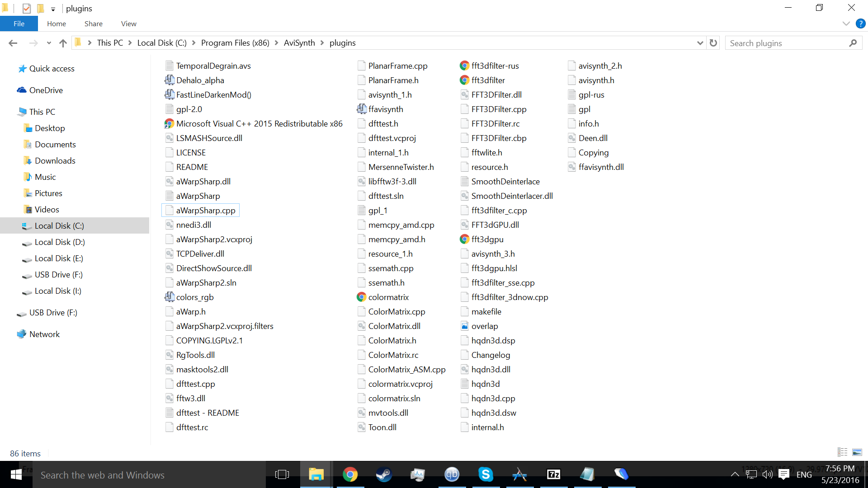The image size is (868, 488).
Task: Open qBittorrent from the taskbar
Action: [x=452, y=474]
